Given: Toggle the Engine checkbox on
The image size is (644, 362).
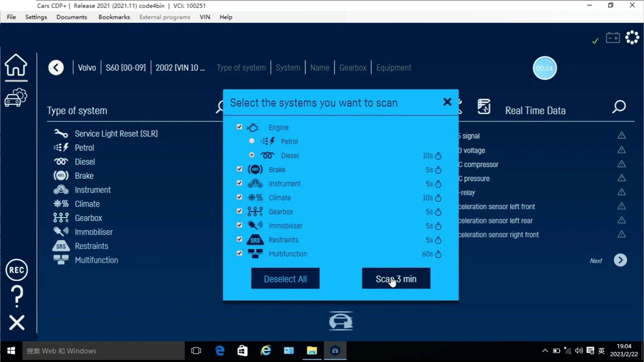Looking at the screenshot, I should [239, 127].
